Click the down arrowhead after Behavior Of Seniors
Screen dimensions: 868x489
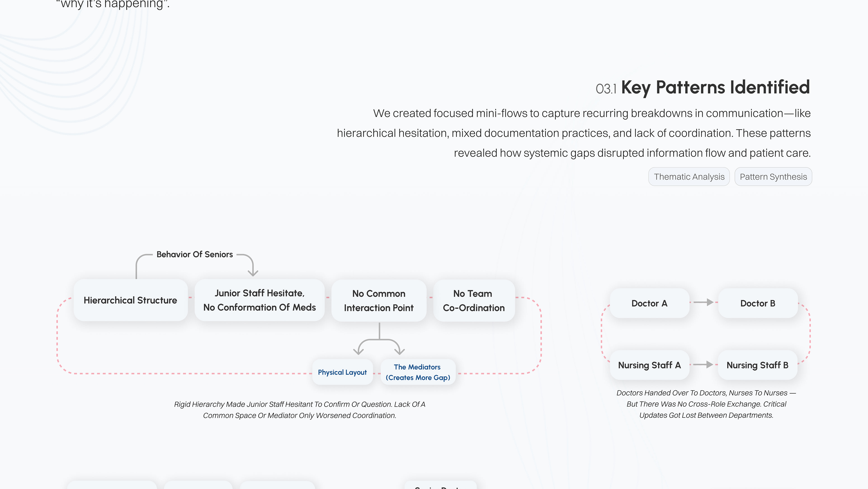pyautogui.click(x=253, y=272)
